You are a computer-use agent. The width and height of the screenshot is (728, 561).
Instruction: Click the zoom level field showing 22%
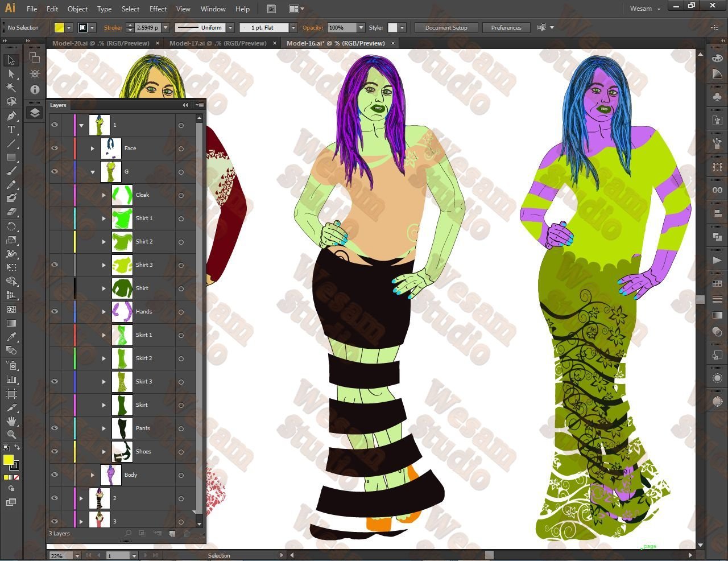(61, 555)
